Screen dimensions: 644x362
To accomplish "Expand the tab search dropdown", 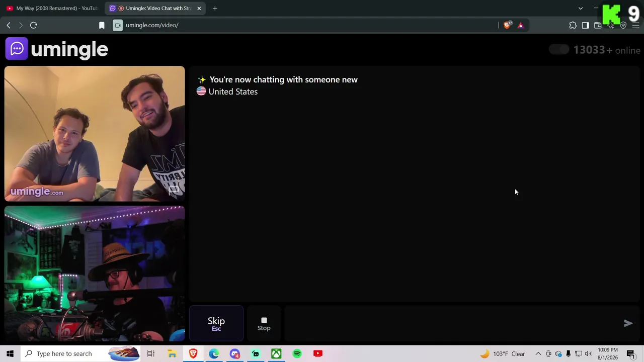I will pyautogui.click(x=581, y=8).
